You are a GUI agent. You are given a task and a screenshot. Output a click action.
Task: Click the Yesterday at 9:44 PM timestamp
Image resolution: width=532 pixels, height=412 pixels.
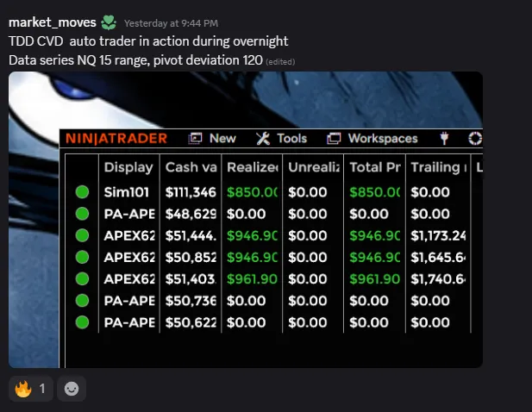(x=171, y=23)
